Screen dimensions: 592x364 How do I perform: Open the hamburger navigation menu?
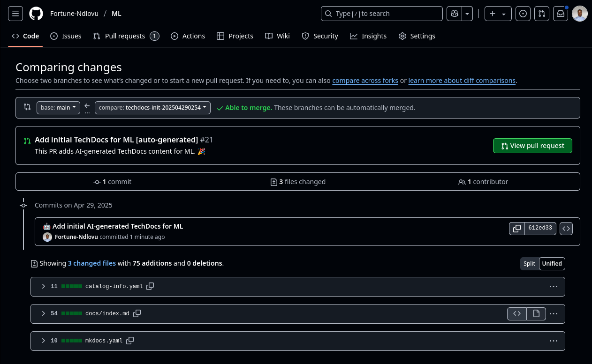coord(15,14)
